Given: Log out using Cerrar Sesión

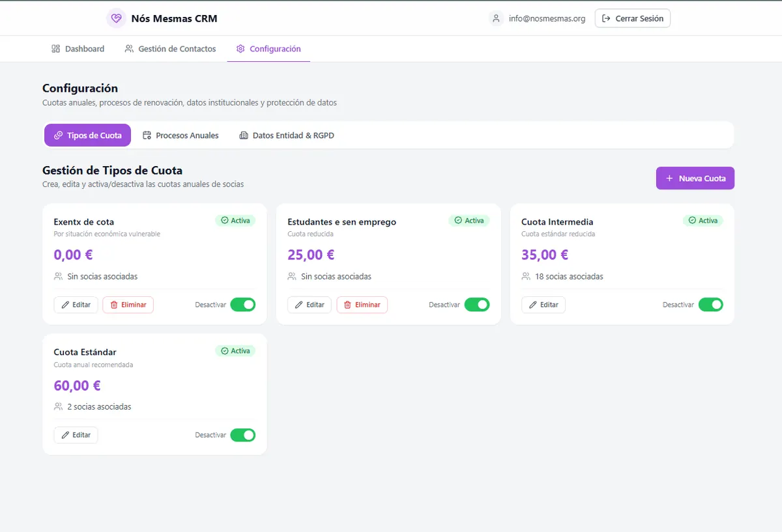Looking at the screenshot, I should [x=633, y=18].
